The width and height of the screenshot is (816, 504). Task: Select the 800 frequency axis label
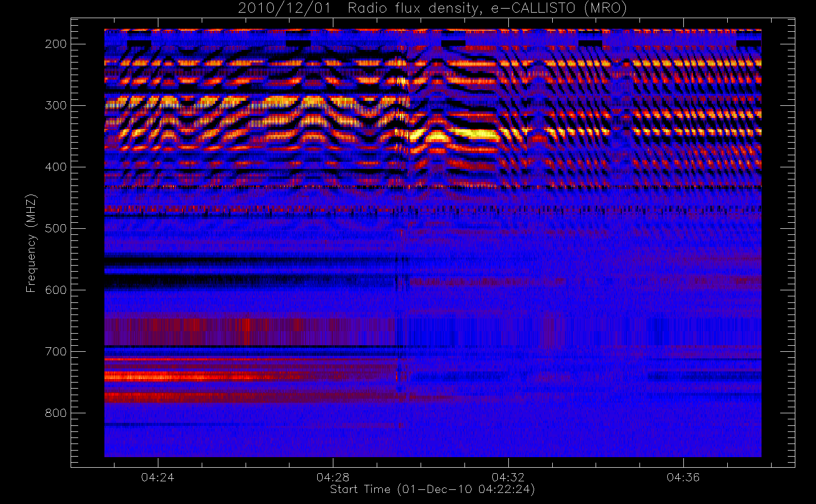coord(55,413)
